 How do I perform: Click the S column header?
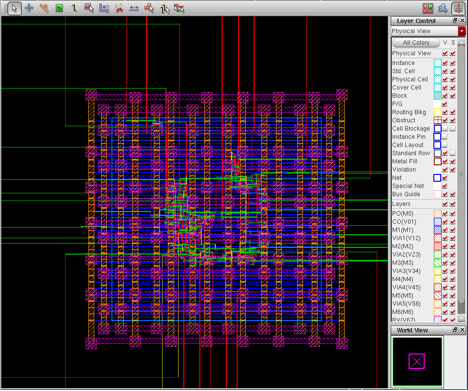pyautogui.click(x=453, y=43)
